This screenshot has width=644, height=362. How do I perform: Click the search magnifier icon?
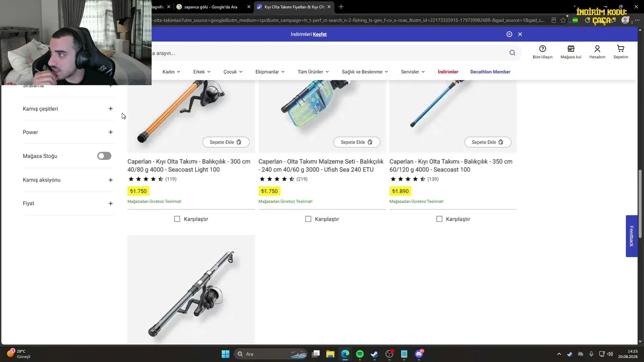(x=512, y=53)
